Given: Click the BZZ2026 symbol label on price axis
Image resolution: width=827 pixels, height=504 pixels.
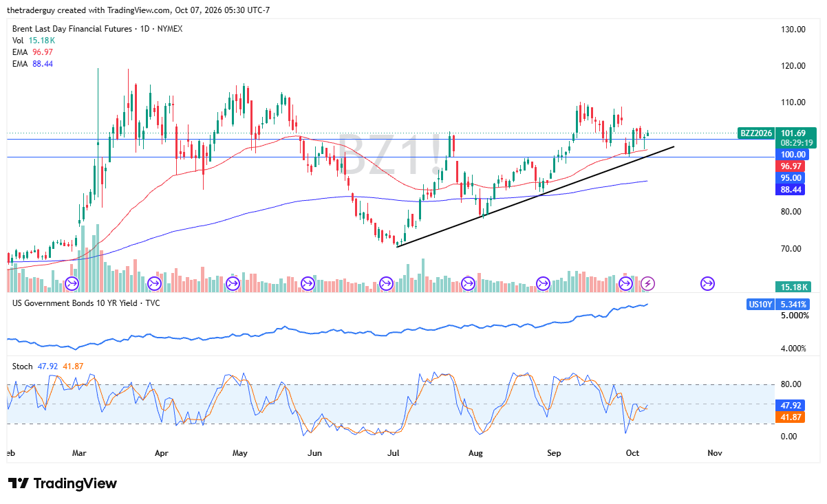Looking at the screenshot, I should [x=755, y=133].
